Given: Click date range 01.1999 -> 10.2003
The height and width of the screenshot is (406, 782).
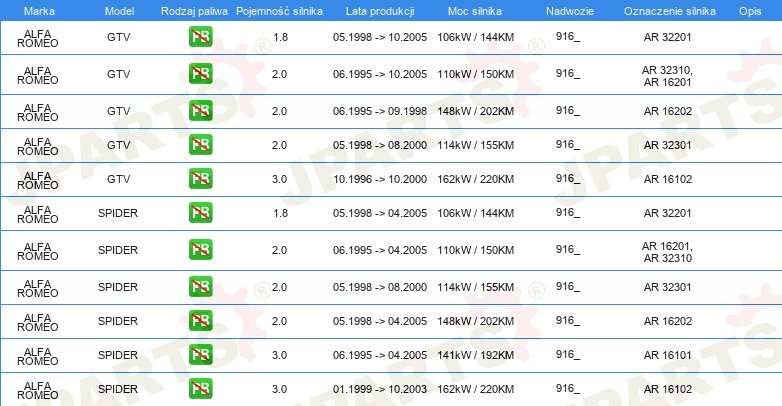Looking at the screenshot, I should (380, 389).
